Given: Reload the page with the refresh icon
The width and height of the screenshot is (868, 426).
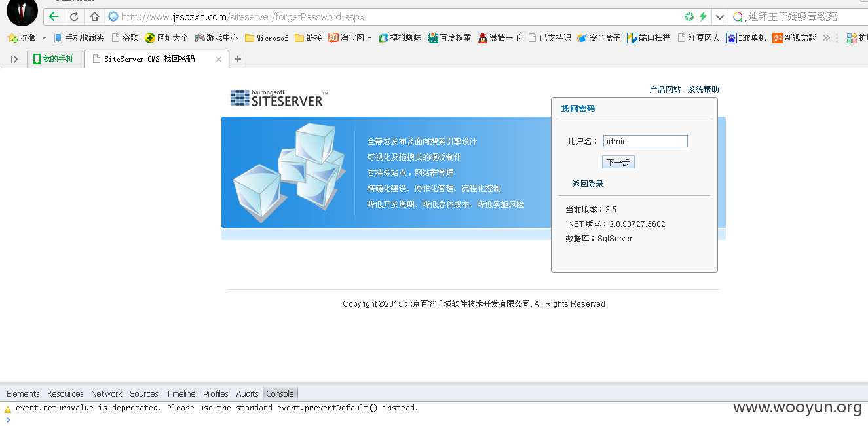Looking at the screenshot, I should [74, 16].
